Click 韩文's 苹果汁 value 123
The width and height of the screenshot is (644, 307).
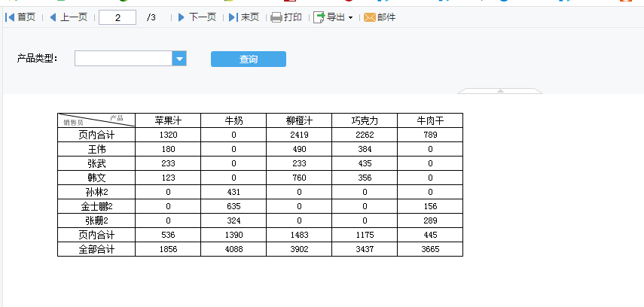[x=168, y=178]
